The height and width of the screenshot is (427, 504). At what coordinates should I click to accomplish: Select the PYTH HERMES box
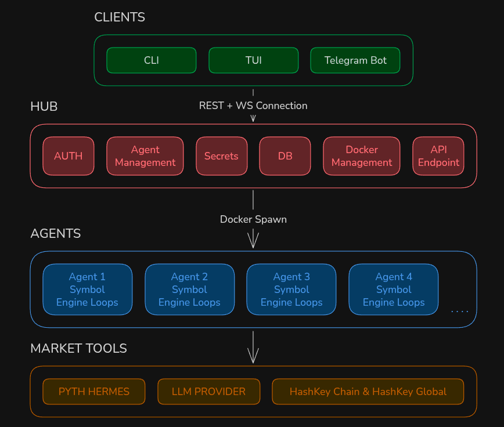click(94, 392)
